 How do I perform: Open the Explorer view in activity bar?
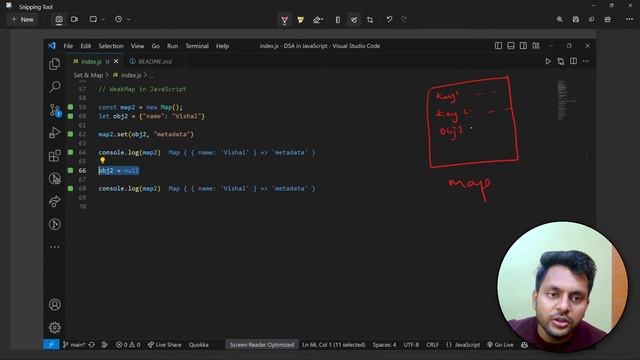[x=55, y=64]
